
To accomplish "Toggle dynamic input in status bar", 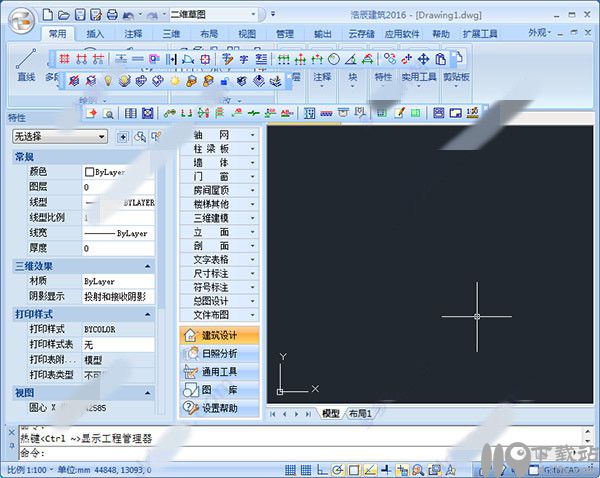I will [x=402, y=470].
